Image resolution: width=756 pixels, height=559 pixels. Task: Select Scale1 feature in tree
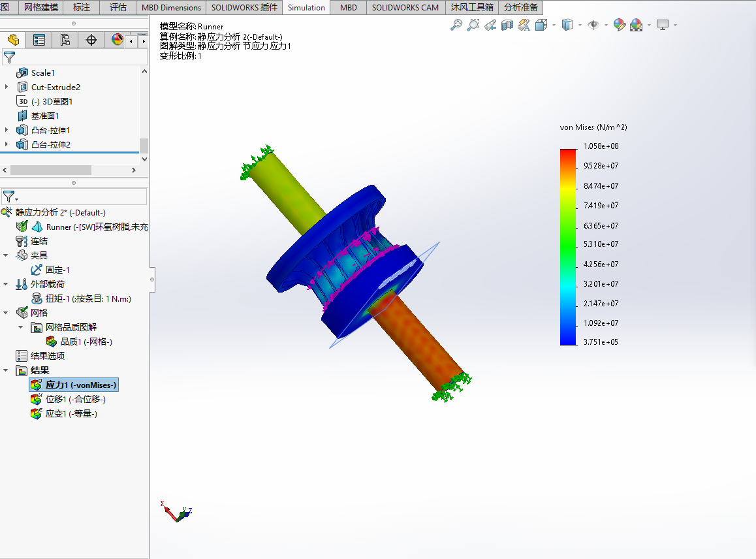(x=43, y=73)
